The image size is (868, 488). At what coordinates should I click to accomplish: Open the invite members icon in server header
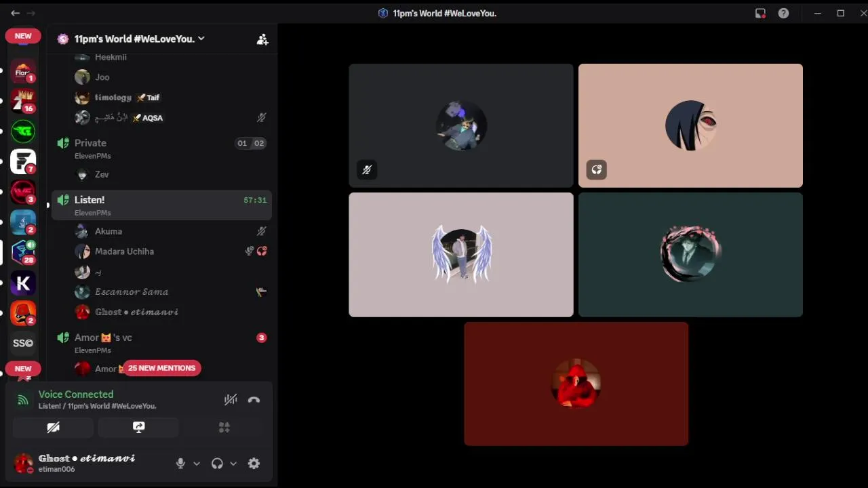pyautogui.click(x=262, y=39)
